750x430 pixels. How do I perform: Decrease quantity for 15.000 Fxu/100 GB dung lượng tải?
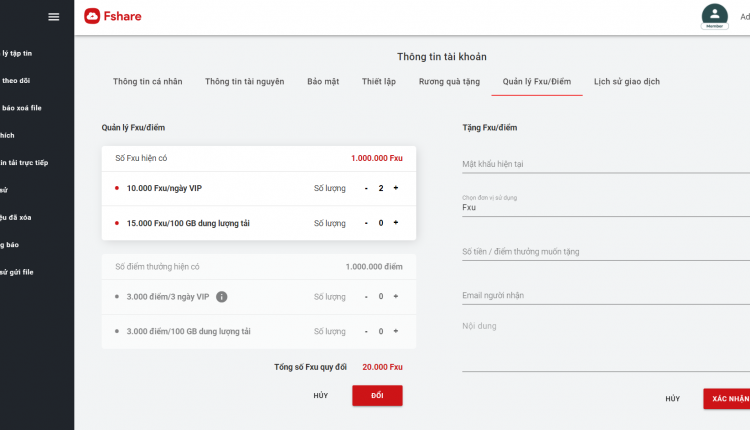coord(366,223)
